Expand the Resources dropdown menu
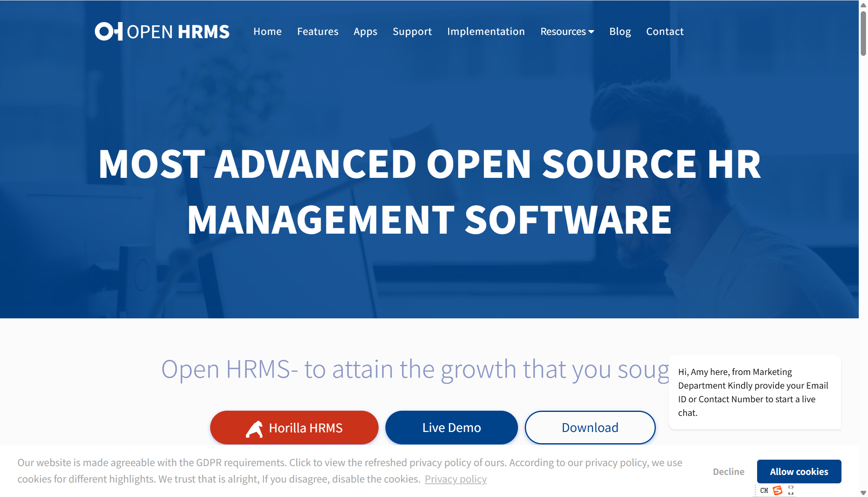The image size is (868, 497). pos(567,31)
